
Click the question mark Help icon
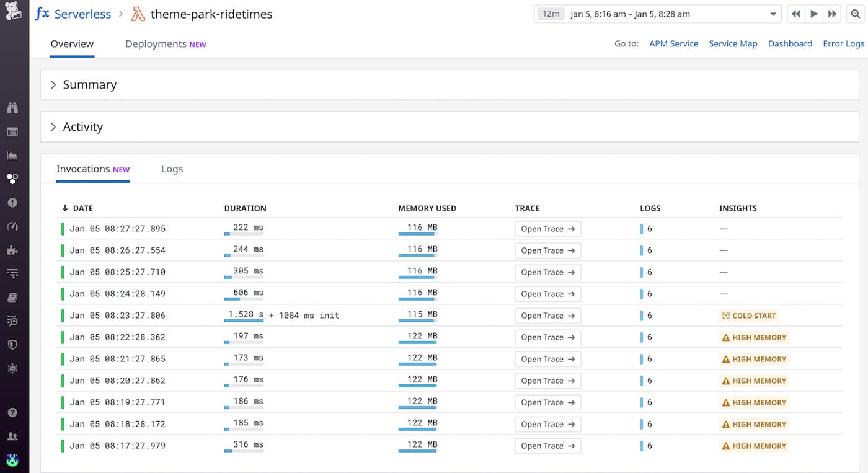(x=12, y=413)
